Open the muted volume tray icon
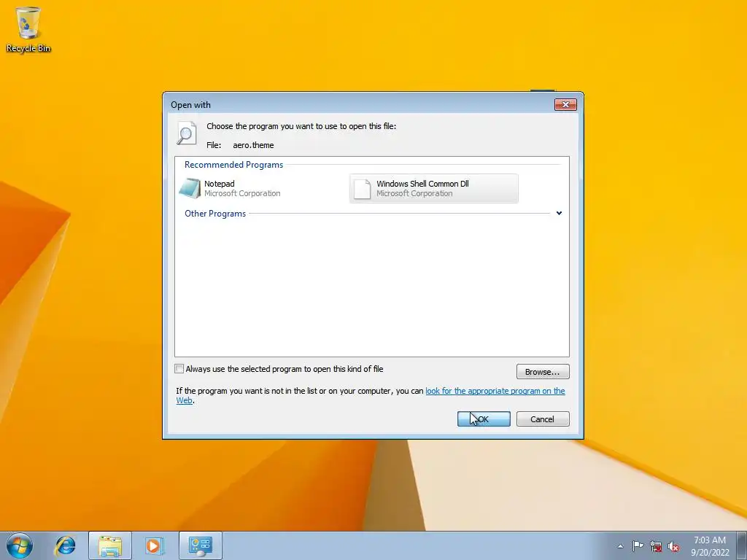 click(x=673, y=546)
